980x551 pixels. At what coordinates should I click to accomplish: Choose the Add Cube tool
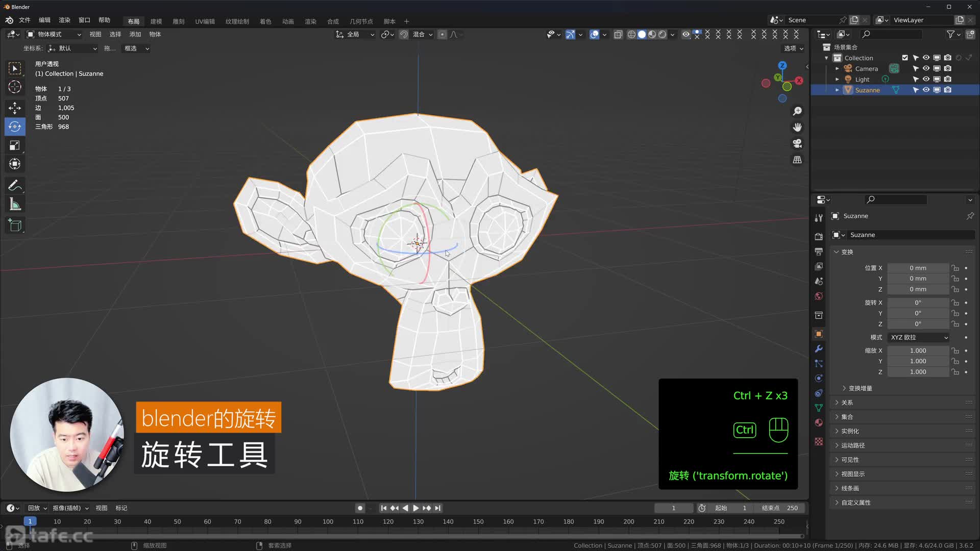(15, 225)
